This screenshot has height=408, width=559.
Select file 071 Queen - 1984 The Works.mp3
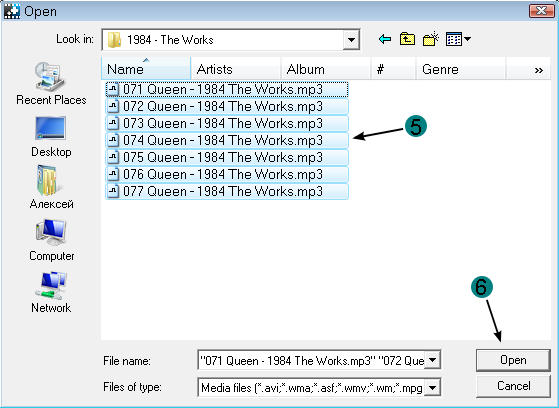227,89
